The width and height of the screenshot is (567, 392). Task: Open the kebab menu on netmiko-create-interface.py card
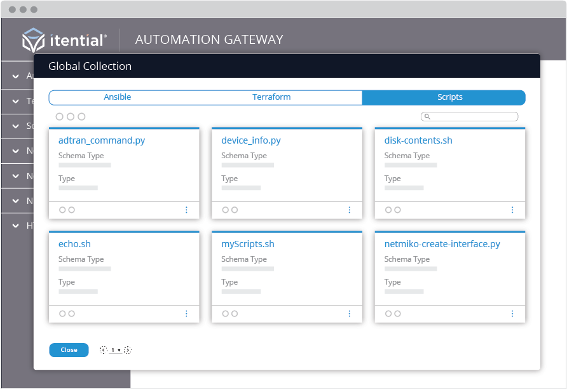[x=512, y=313]
